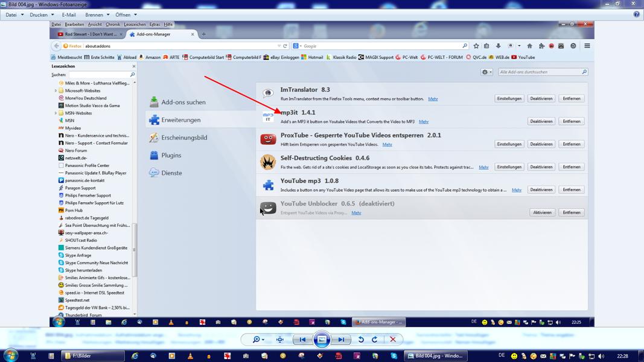Open the Firefox Extras menu
Viewport: 644px width, 362px height.
pyautogui.click(x=155, y=24)
